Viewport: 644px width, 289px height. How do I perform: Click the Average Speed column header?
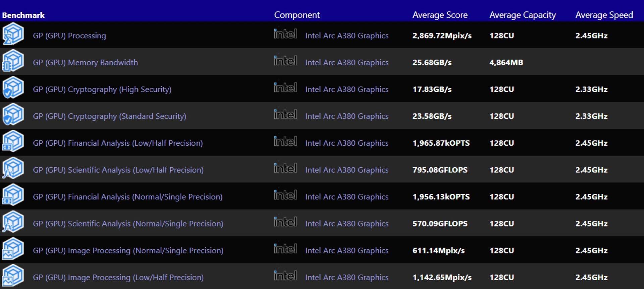(x=604, y=15)
